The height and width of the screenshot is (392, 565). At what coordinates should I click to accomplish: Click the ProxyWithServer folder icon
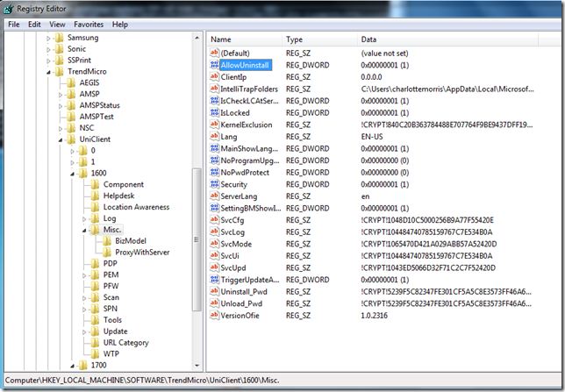pyautogui.click(x=107, y=253)
